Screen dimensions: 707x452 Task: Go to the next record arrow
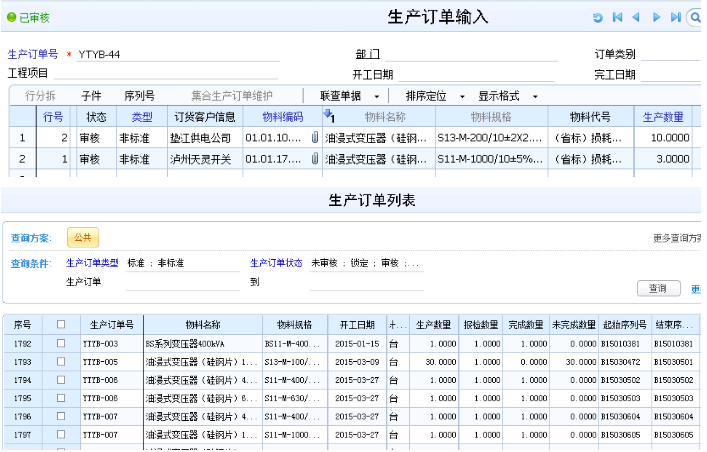[656, 17]
